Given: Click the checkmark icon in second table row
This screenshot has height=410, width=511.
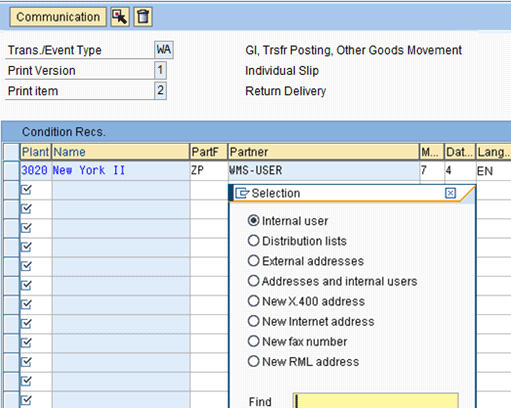Looking at the screenshot, I should (27, 190).
